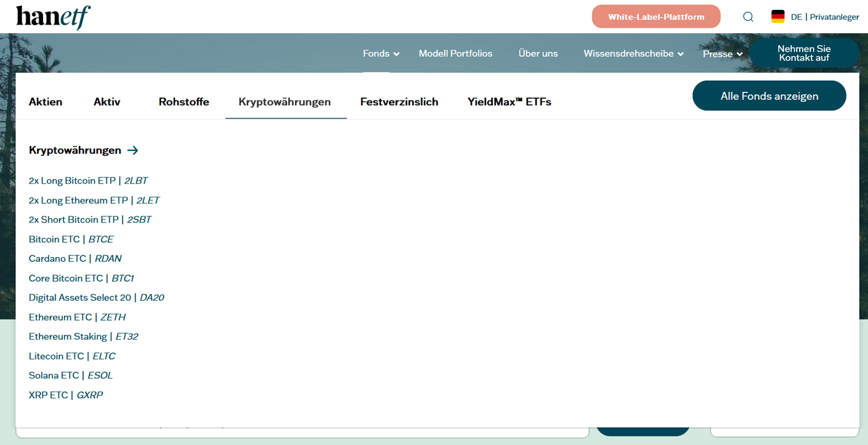Open the YieldMax ETFs tab

509,102
